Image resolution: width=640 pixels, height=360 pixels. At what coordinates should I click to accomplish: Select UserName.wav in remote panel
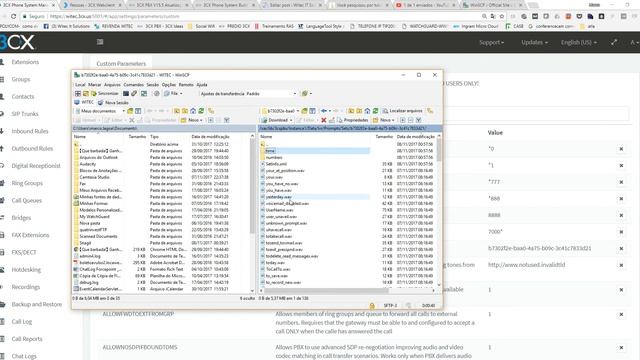point(280,210)
